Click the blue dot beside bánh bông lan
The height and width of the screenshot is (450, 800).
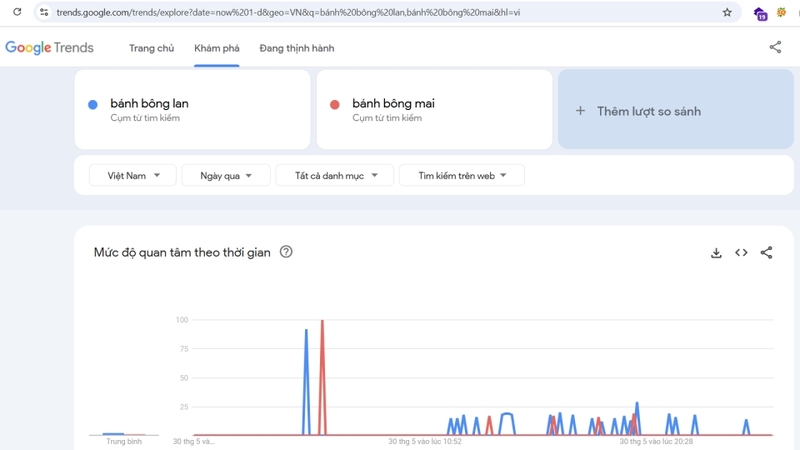coord(93,105)
